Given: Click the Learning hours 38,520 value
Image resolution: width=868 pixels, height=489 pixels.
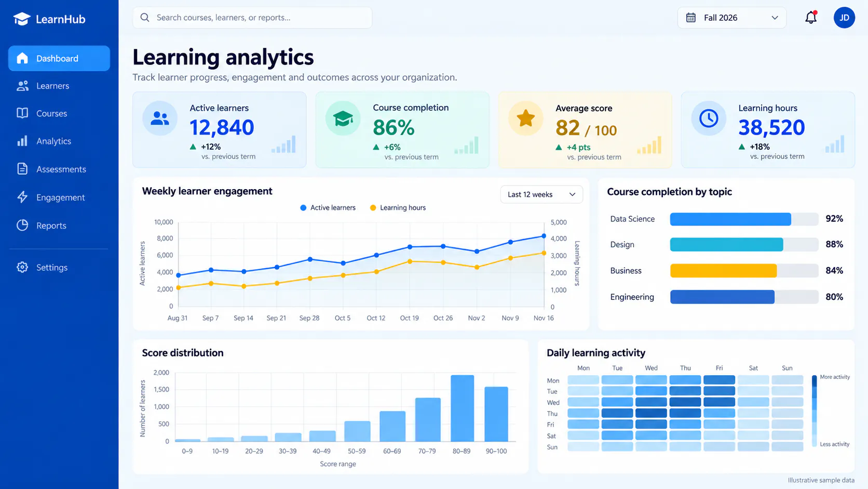Looking at the screenshot, I should pyautogui.click(x=771, y=127).
